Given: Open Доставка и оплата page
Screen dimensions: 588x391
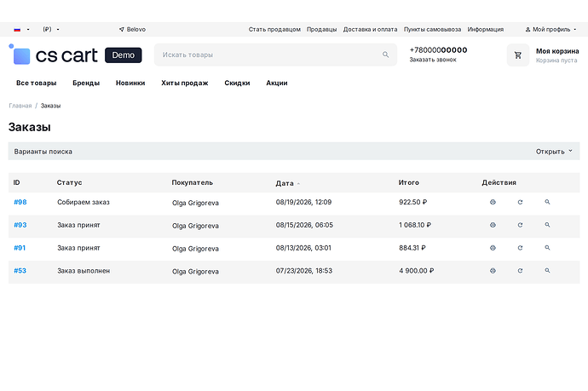Looking at the screenshot, I should 370,29.
